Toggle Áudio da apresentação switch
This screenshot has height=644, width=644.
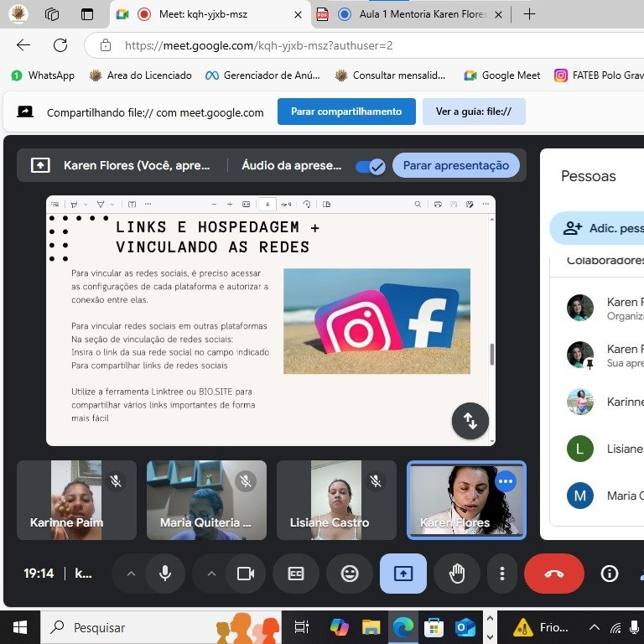coord(371,166)
